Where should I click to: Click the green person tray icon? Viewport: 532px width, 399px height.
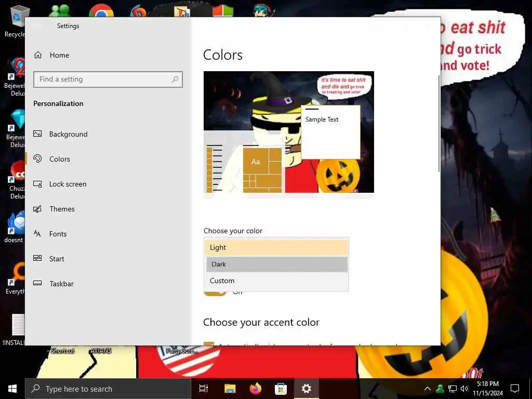(440, 389)
